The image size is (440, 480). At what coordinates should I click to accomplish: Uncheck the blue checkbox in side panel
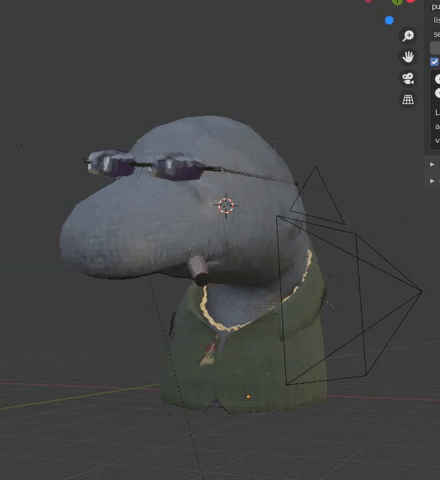(434, 62)
